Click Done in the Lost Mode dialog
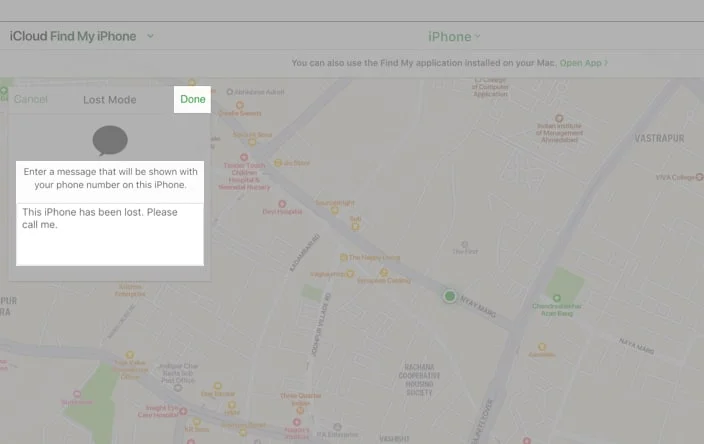This screenshot has width=704, height=444. (x=193, y=99)
